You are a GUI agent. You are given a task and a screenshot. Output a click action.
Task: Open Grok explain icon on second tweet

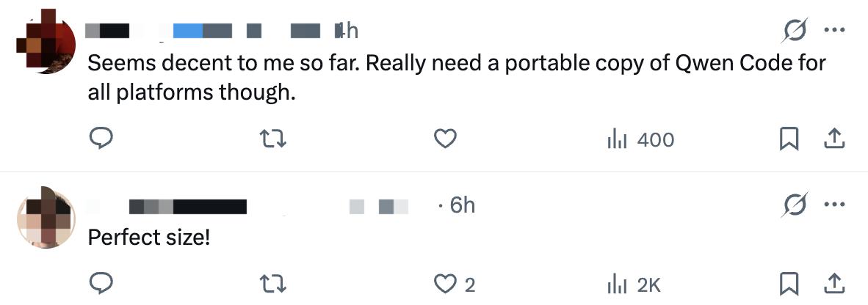795,205
